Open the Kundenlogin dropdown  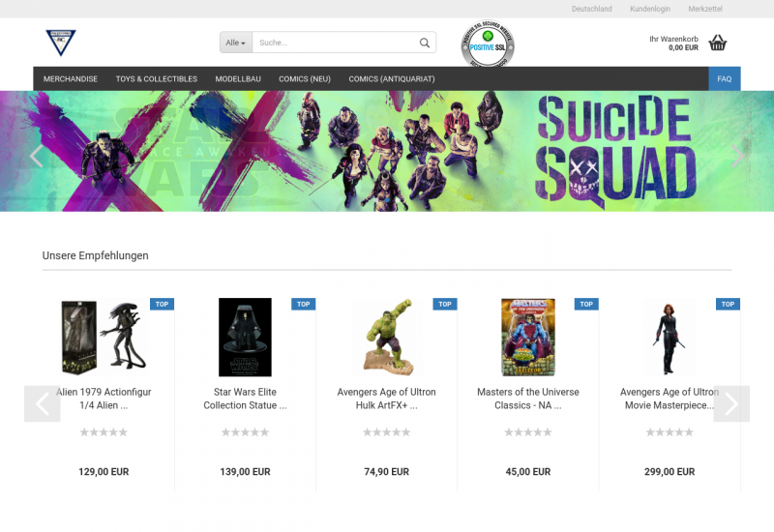tap(649, 9)
